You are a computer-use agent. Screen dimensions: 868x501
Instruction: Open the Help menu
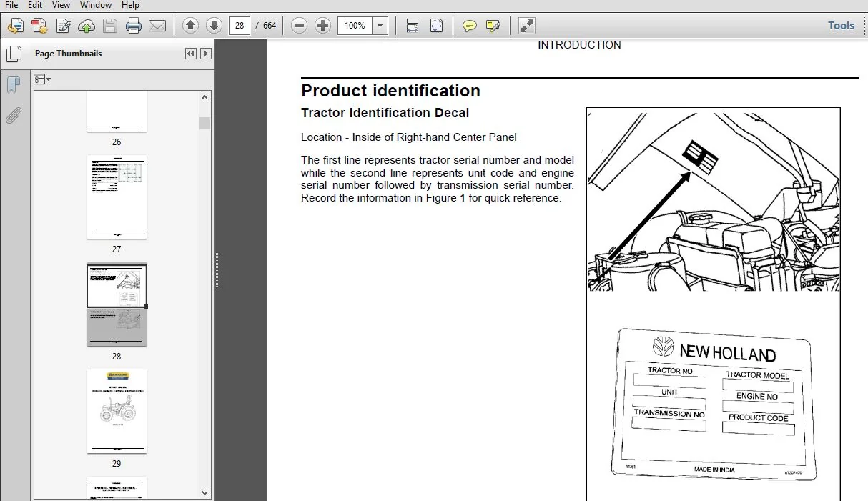130,5
